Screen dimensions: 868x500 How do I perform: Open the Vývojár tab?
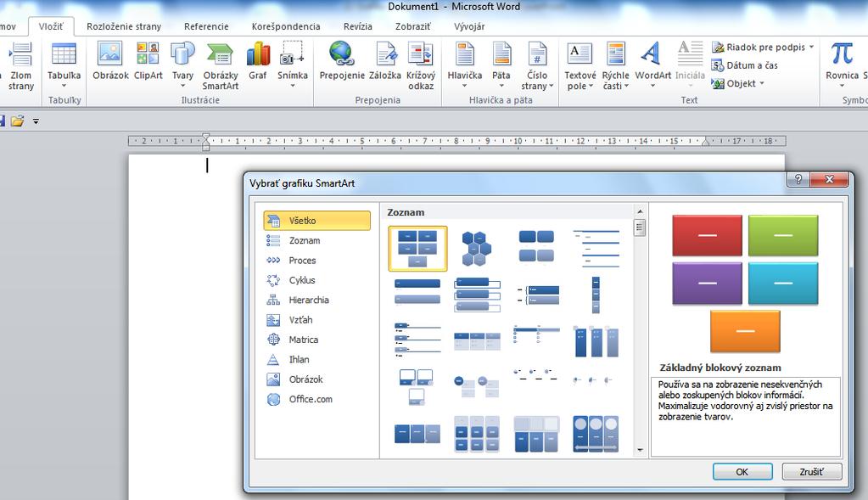(x=469, y=26)
